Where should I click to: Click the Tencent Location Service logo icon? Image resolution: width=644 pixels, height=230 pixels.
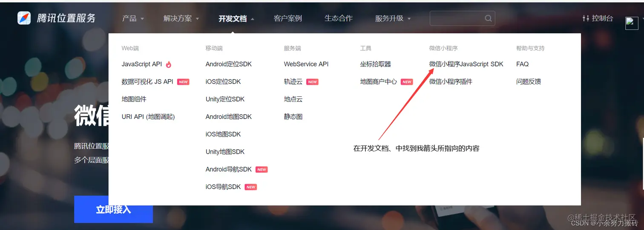[x=24, y=18]
